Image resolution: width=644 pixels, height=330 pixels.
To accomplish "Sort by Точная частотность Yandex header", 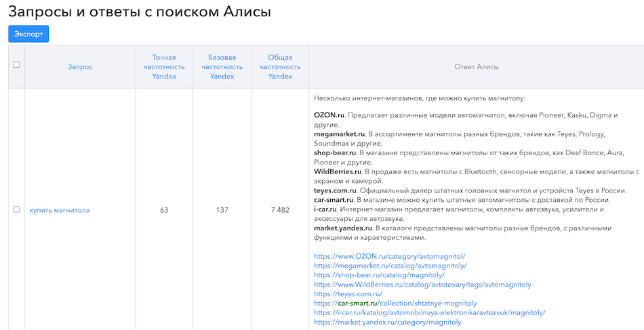I will (x=164, y=67).
